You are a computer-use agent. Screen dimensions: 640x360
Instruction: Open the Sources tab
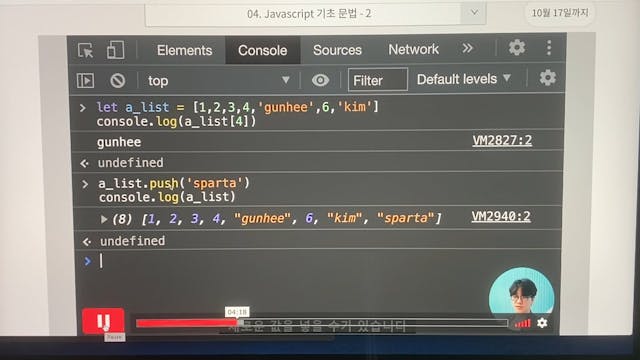(337, 50)
